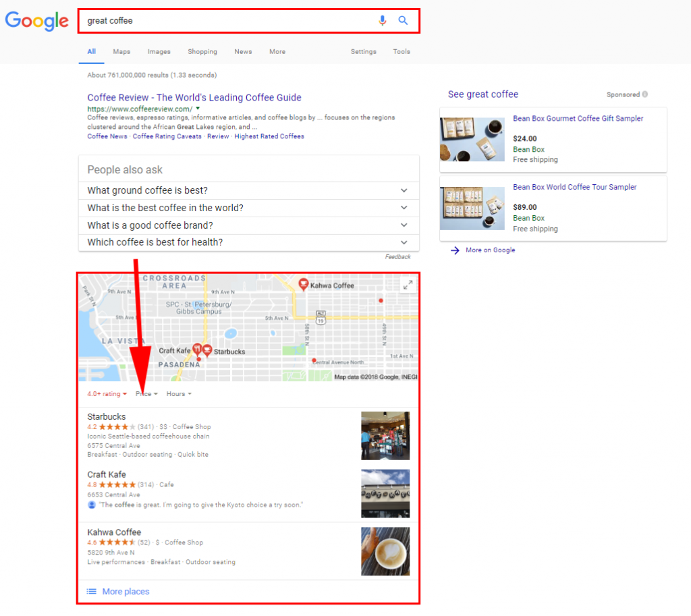
Task: Click the list icon beside More places
Action: (92, 591)
